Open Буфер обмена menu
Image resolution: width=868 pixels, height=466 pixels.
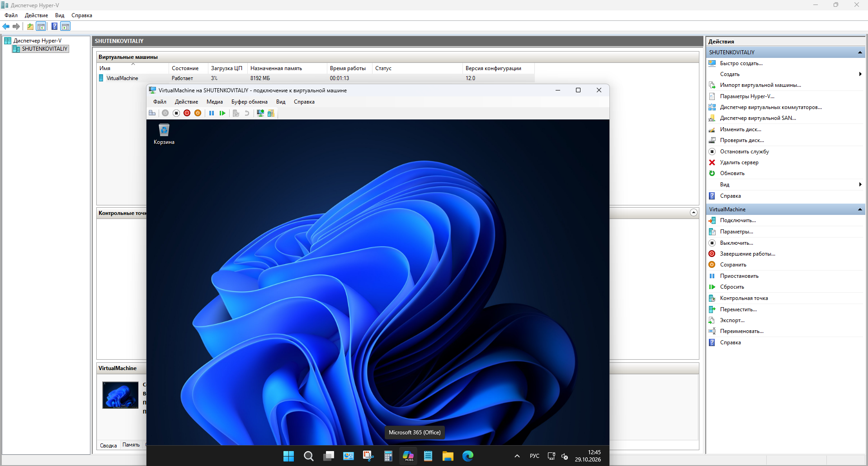(250, 102)
